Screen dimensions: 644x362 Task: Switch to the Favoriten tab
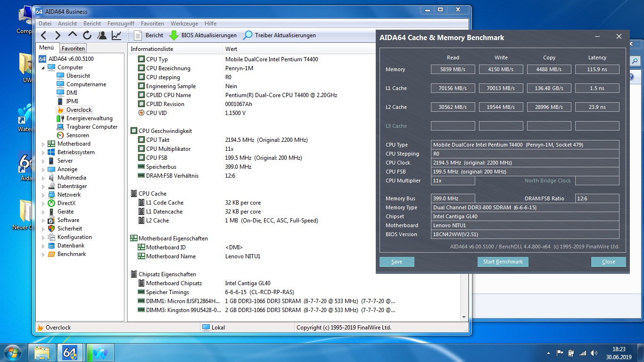tap(73, 48)
